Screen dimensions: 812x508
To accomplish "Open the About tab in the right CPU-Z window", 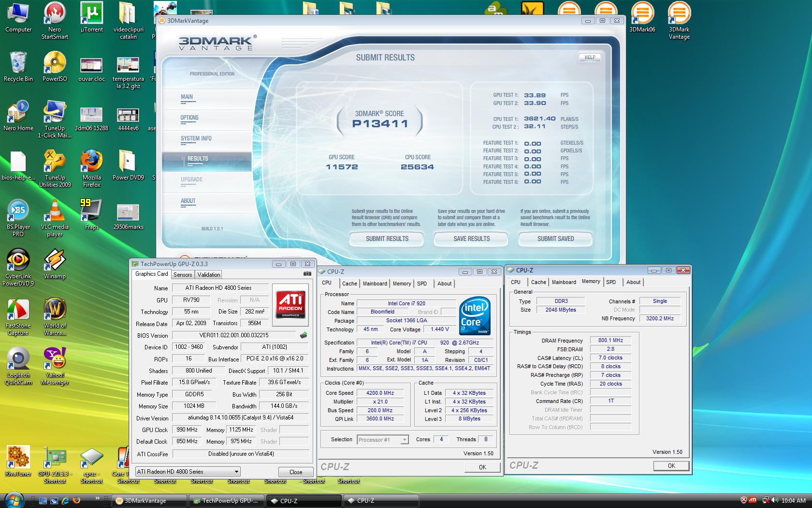I will pos(633,283).
